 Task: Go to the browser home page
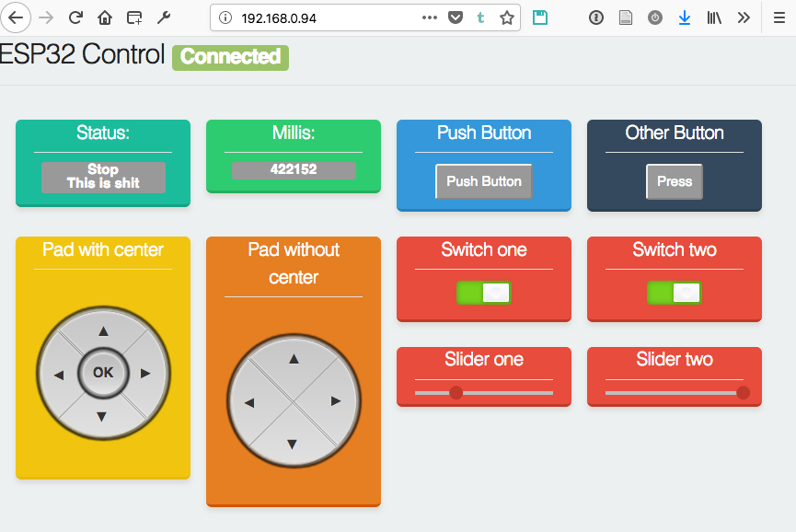105,17
